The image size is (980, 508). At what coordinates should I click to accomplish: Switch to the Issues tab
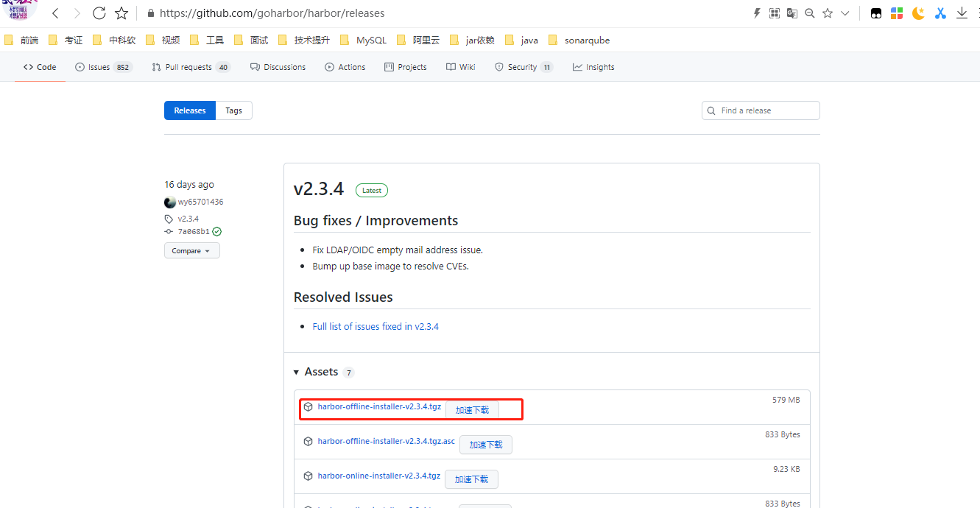coord(103,67)
